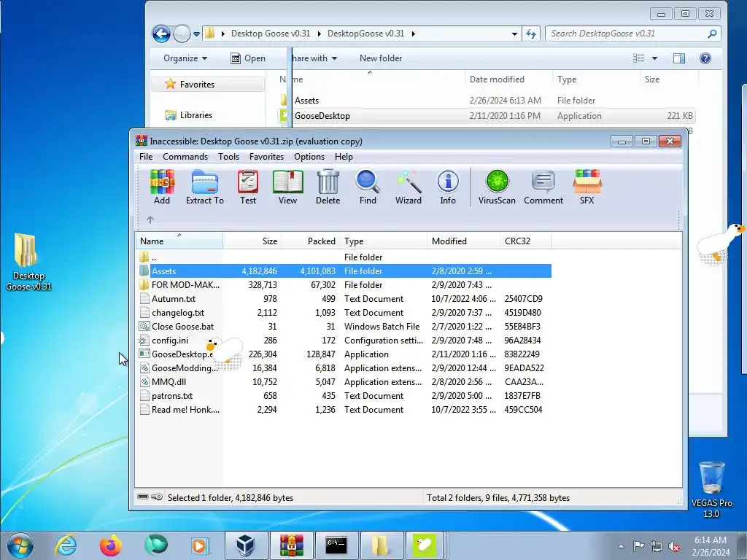Open Desktop Goose v0.31 desktop folder icon
This screenshot has width=747, height=560.
point(28,262)
